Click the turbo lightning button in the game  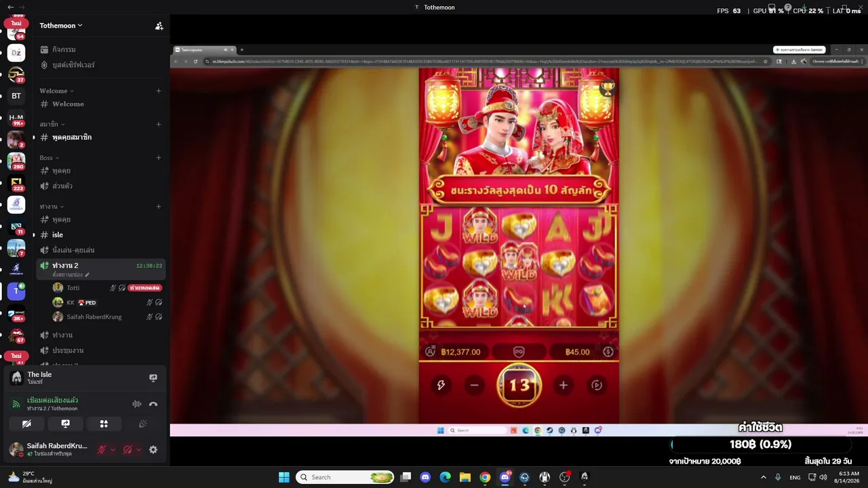(441, 385)
